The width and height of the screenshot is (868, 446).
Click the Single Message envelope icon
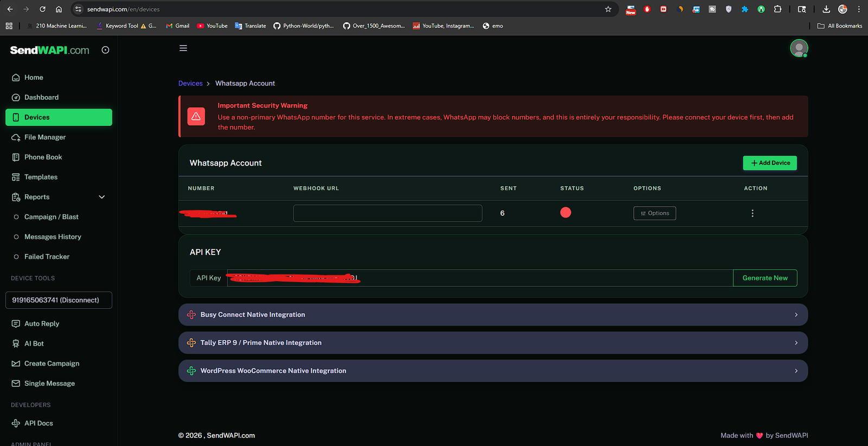pyautogui.click(x=16, y=384)
